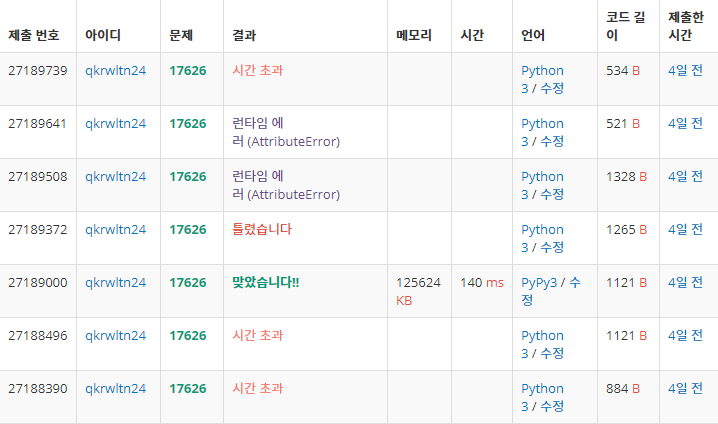The image size is (718, 424).
Task: Click the 4일 전 timestamp of submission 27189000
Action: coord(685,283)
